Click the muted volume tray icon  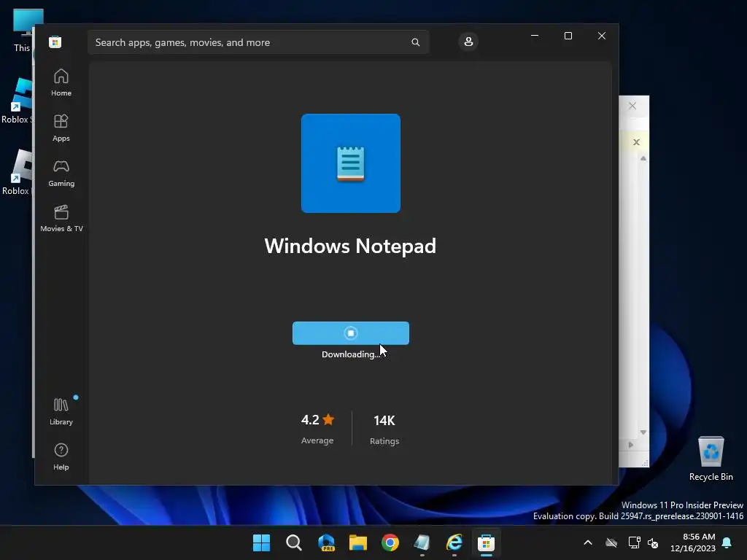653,542
